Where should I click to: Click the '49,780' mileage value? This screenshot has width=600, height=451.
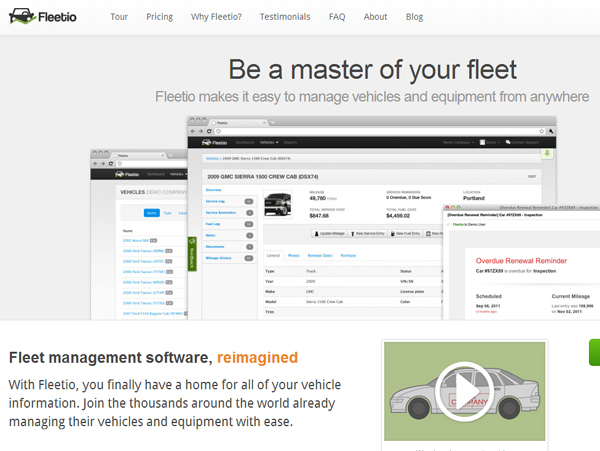pyautogui.click(x=318, y=198)
